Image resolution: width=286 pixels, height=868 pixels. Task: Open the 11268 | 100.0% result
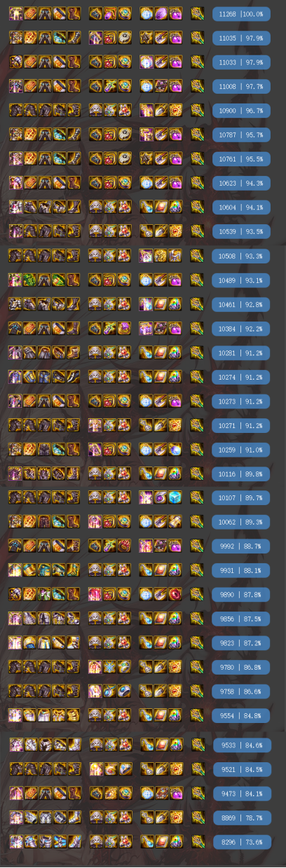pos(241,13)
